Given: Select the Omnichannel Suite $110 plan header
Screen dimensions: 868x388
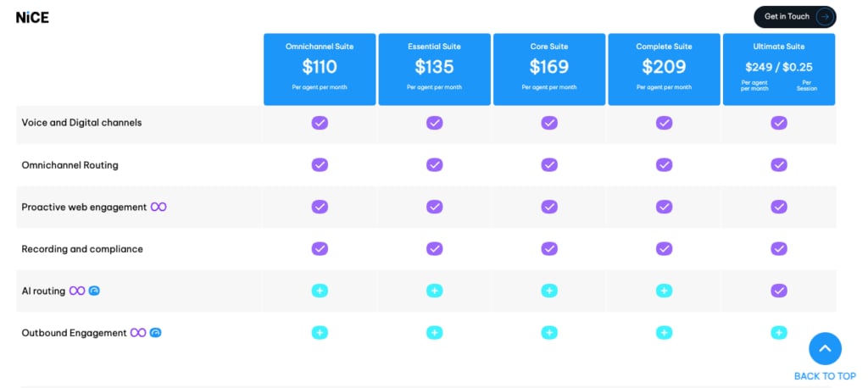Looking at the screenshot, I should 320,69.
